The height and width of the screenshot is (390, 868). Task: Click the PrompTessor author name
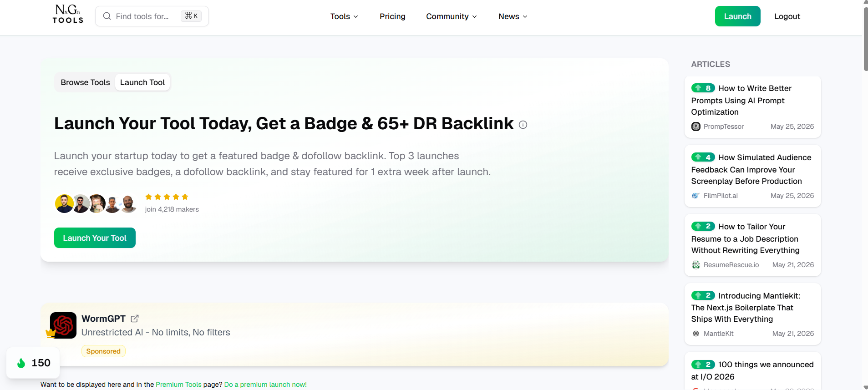coord(723,127)
